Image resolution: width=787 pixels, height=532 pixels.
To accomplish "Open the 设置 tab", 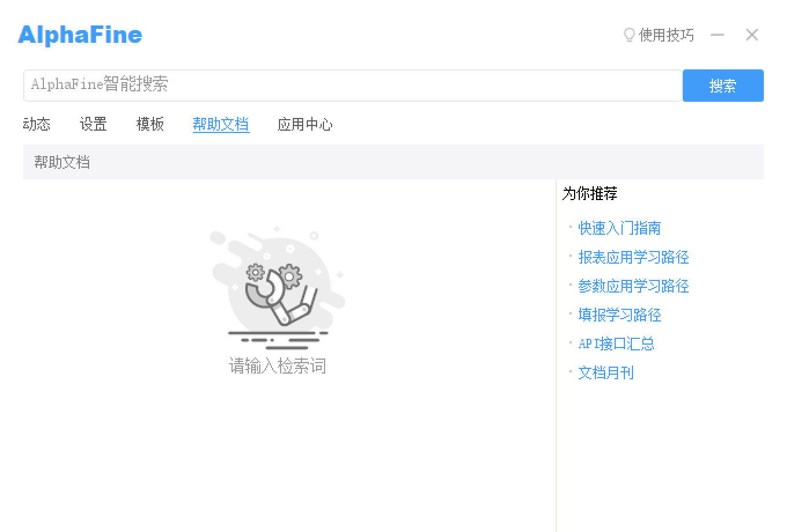I will pos(93,124).
